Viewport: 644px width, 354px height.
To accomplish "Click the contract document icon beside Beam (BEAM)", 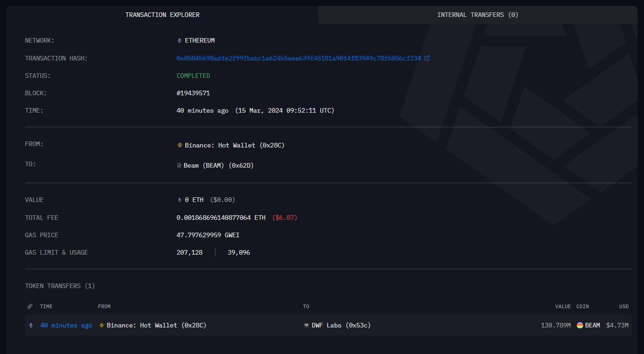I will (x=179, y=166).
